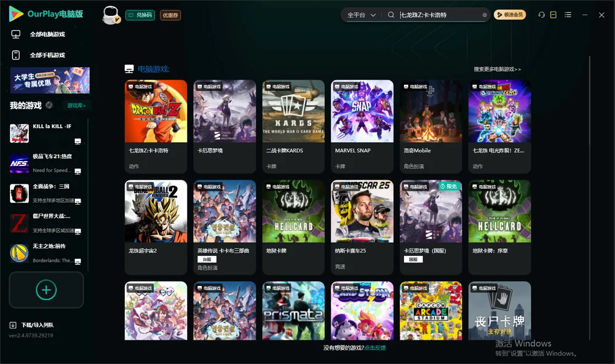615x364 pixels.
Task: Open the 游戏库> library expander
Action: click(76, 105)
